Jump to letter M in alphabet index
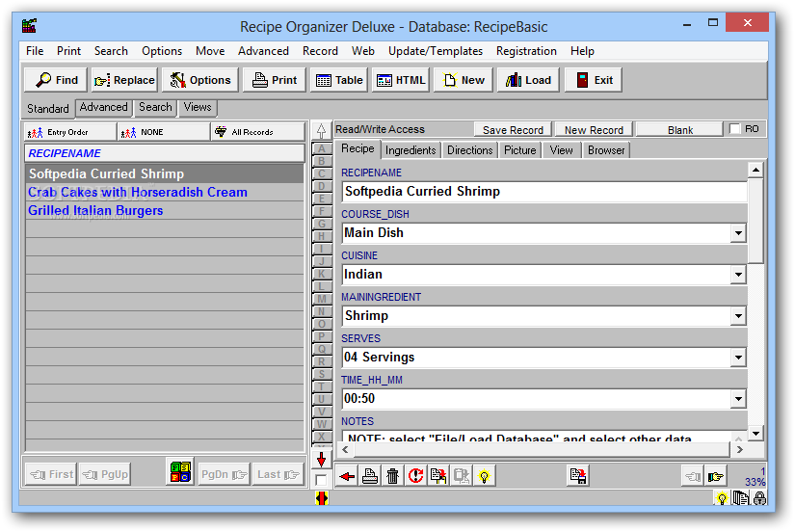 pyautogui.click(x=322, y=299)
